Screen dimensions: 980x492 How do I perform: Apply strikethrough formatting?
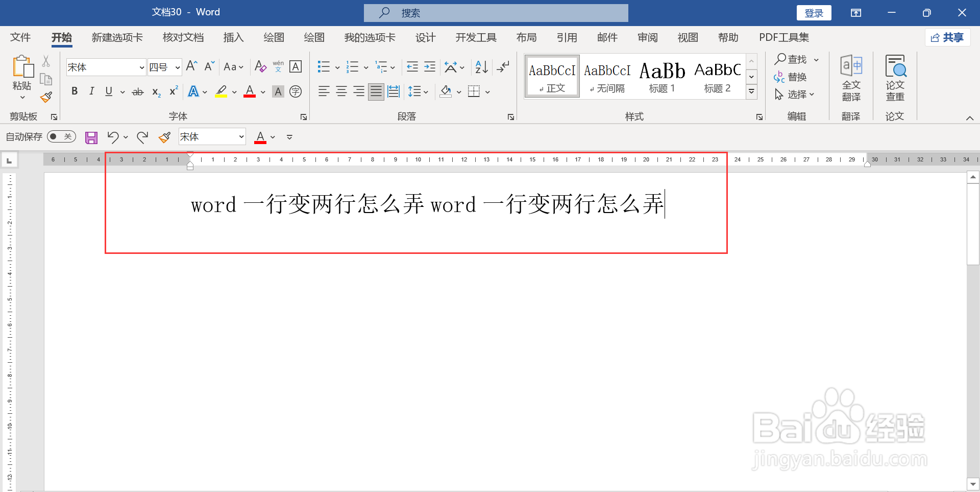coord(138,92)
